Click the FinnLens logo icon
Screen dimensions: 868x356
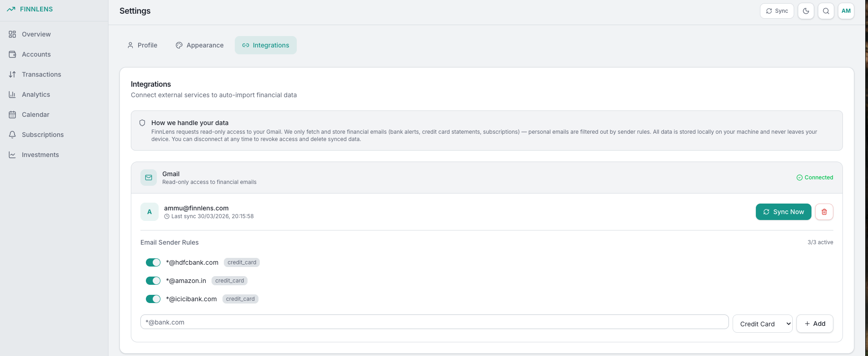click(x=11, y=9)
